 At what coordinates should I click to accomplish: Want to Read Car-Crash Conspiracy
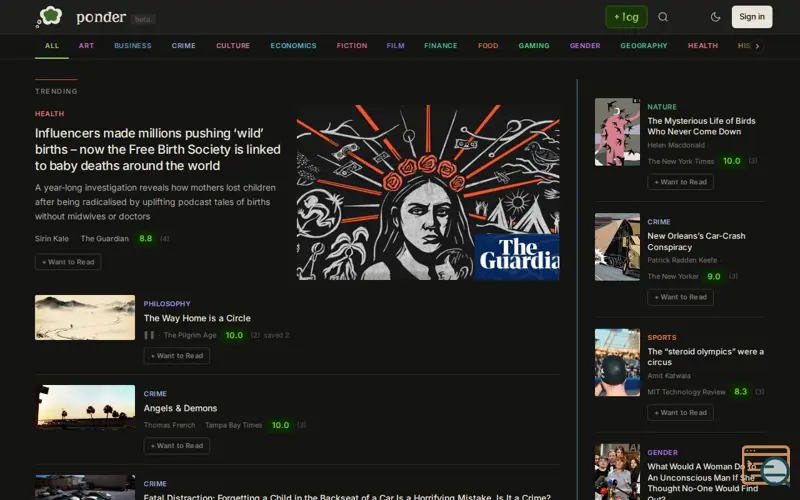pos(680,297)
